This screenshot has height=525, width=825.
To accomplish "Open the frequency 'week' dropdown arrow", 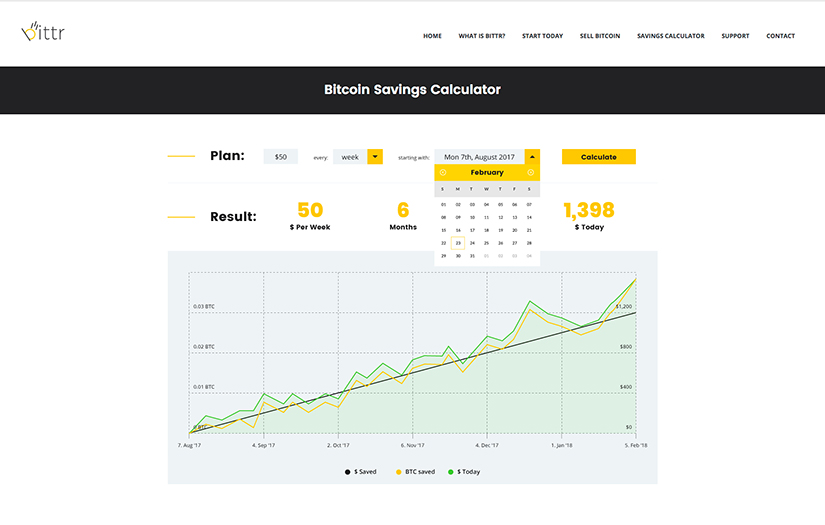I will click(x=375, y=157).
